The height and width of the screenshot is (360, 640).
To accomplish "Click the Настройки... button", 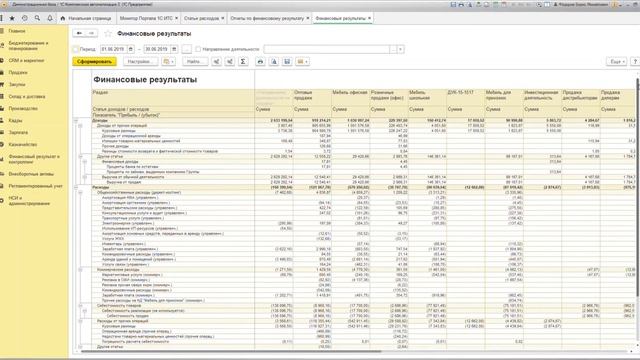I will point(140,62).
